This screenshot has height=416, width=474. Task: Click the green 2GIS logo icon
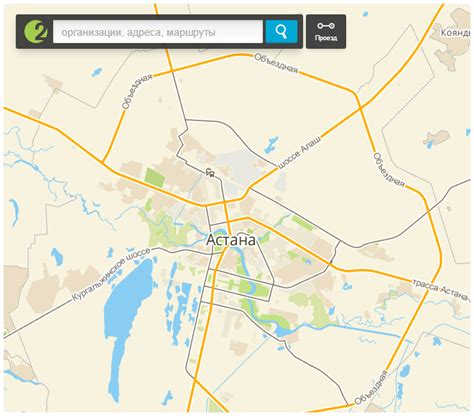(x=36, y=31)
